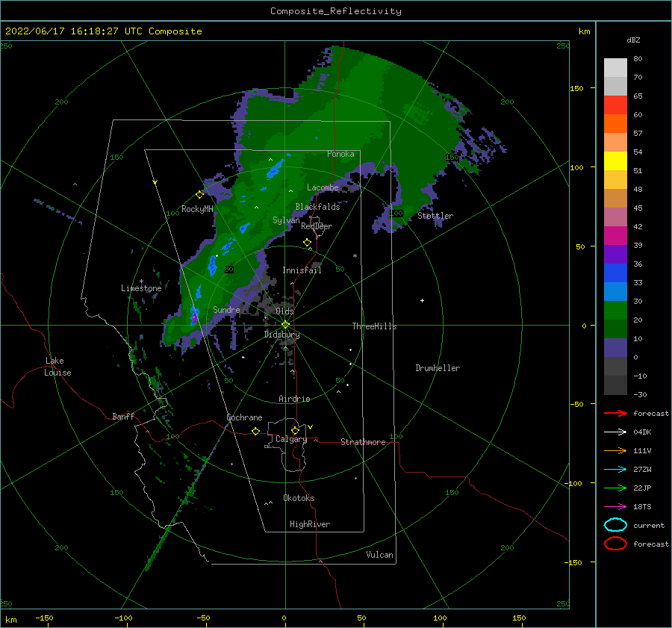This screenshot has height=628, width=672.
Task: Click the Blackfalds town label
Action: pos(317,207)
